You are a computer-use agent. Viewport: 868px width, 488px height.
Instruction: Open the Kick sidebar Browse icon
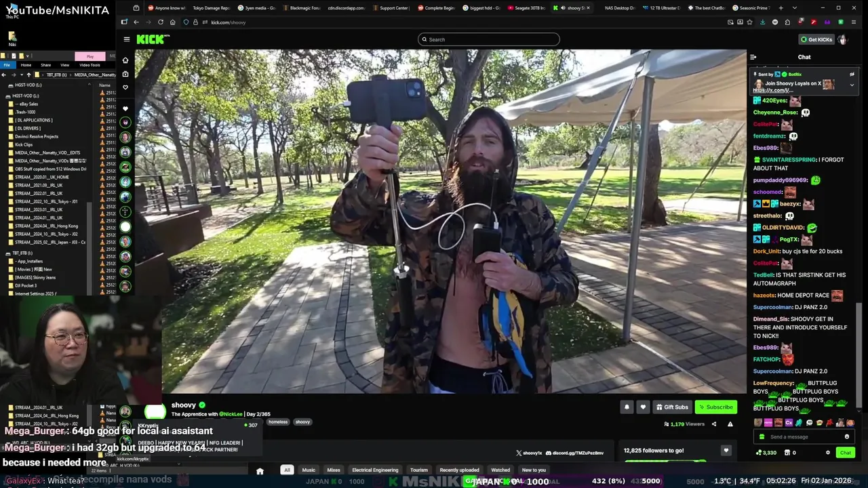coord(125,74)
